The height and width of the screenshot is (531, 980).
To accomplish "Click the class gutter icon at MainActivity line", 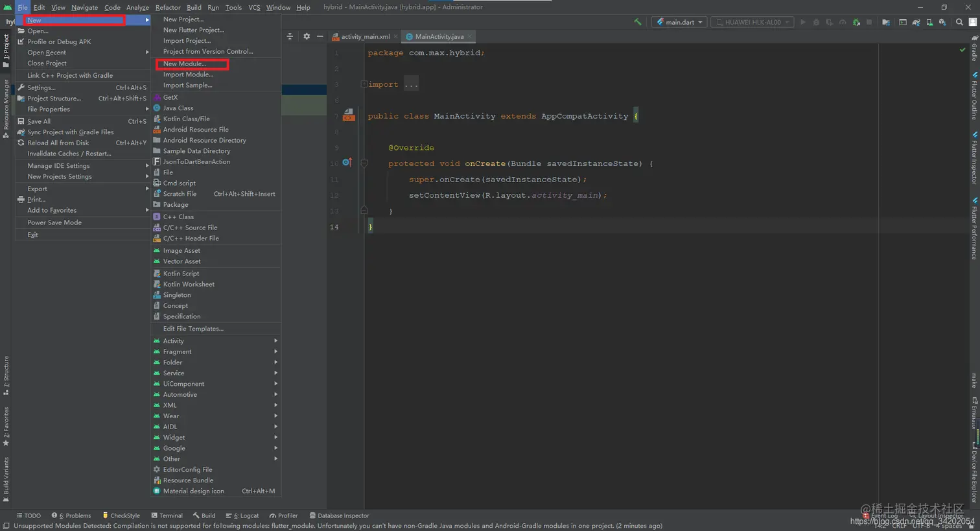I will (x=349, y=115).
